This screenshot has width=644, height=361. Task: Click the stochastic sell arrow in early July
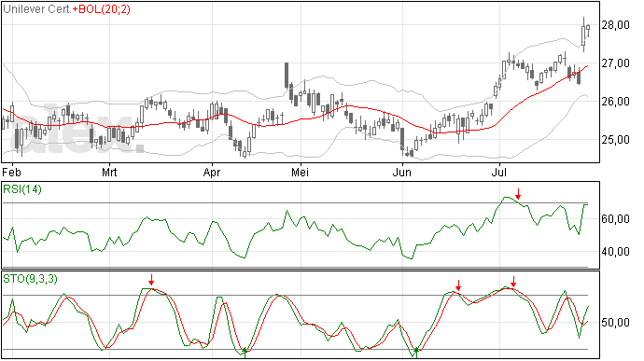tap(513, 282)
